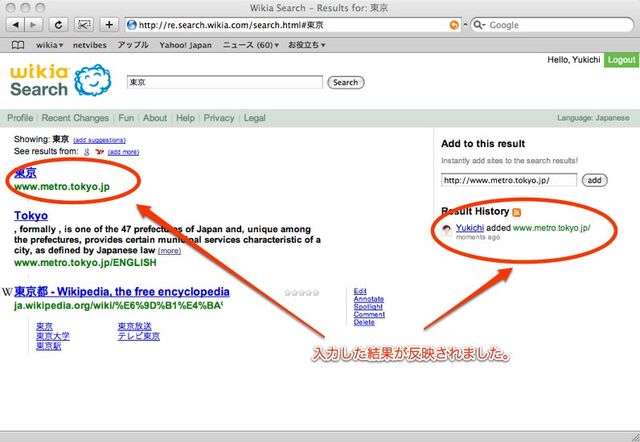Open the Result History RSS feed icon
This screenshot has width=640, height=442.
click(516, 212)
